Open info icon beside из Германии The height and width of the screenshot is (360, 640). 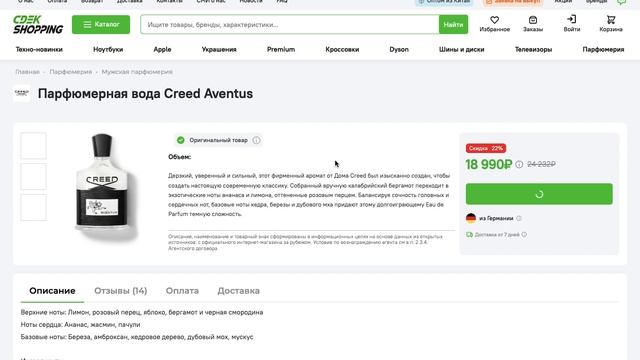tap(519, 218)
